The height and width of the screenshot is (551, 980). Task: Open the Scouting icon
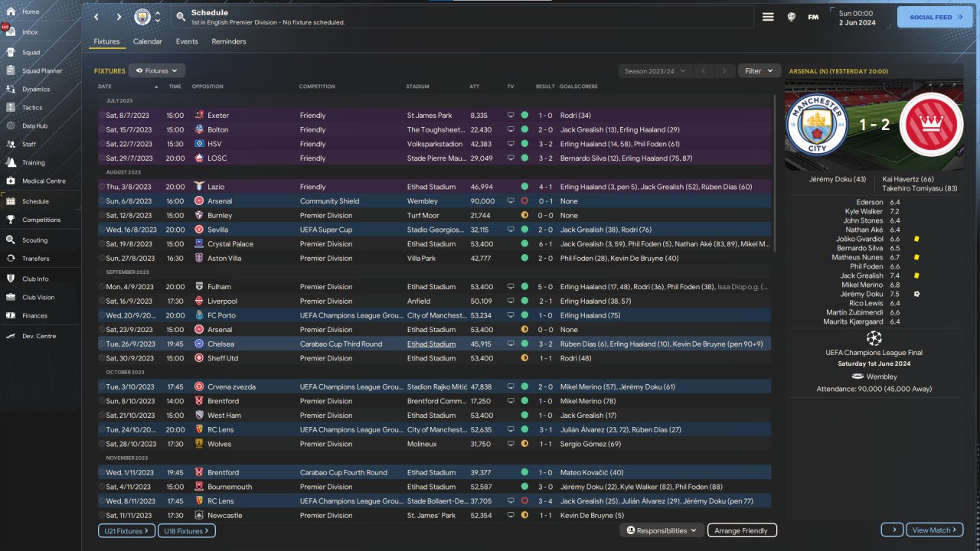click(11, 240)
